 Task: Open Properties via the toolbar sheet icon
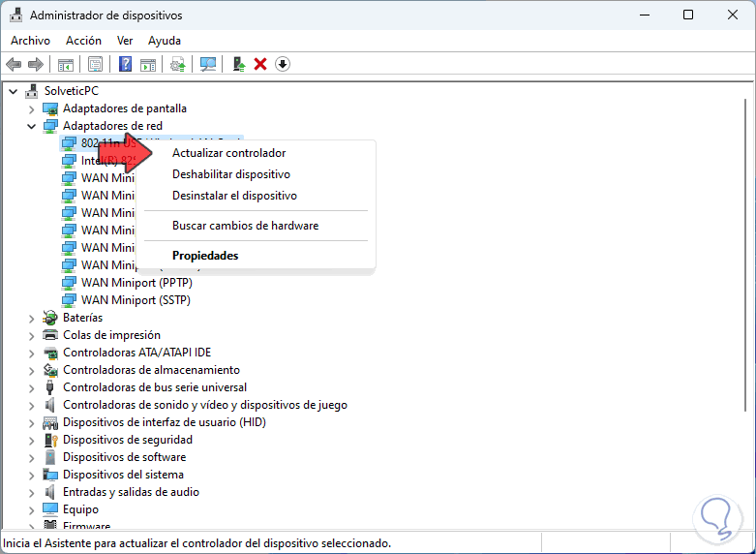(96, 64)
